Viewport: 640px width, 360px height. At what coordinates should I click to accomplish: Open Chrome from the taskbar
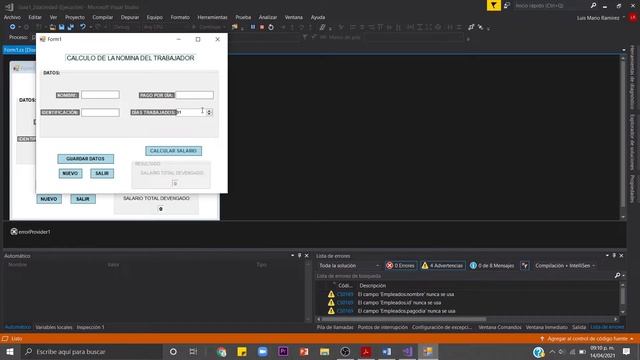[x=222, y=351]
